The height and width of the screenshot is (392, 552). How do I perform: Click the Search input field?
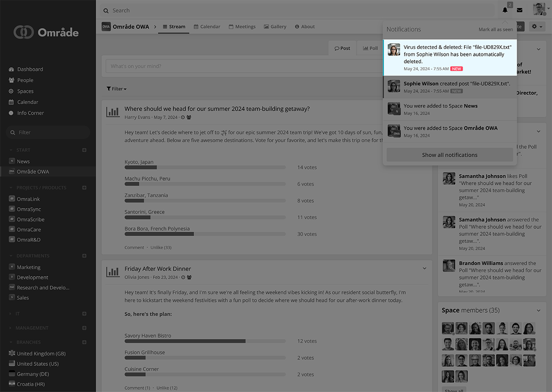(x=298, y=10)
